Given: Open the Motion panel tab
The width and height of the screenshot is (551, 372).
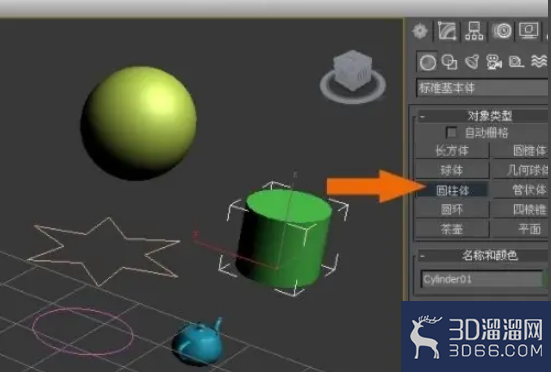Looking at the screenshot, I should pos(502,31).
